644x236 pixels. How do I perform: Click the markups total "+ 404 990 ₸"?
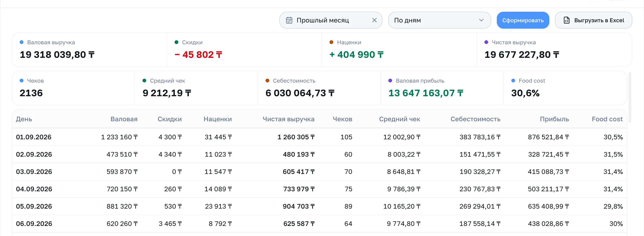coord(356,55)
